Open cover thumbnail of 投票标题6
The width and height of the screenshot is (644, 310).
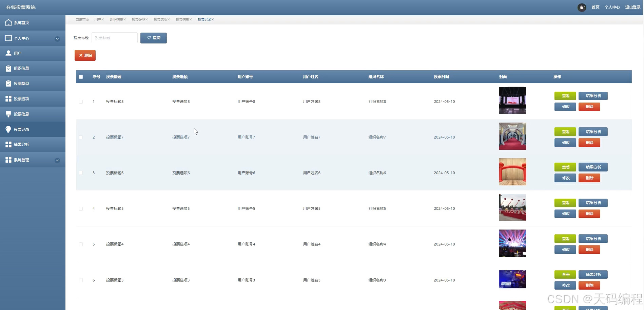click(512, 172)
